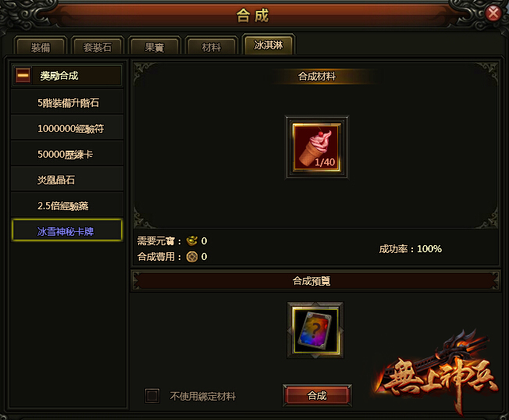This screenshot has width=509, height=420.
Task: Select 5階裝備升階石 recipe
Action: (67, 102)
